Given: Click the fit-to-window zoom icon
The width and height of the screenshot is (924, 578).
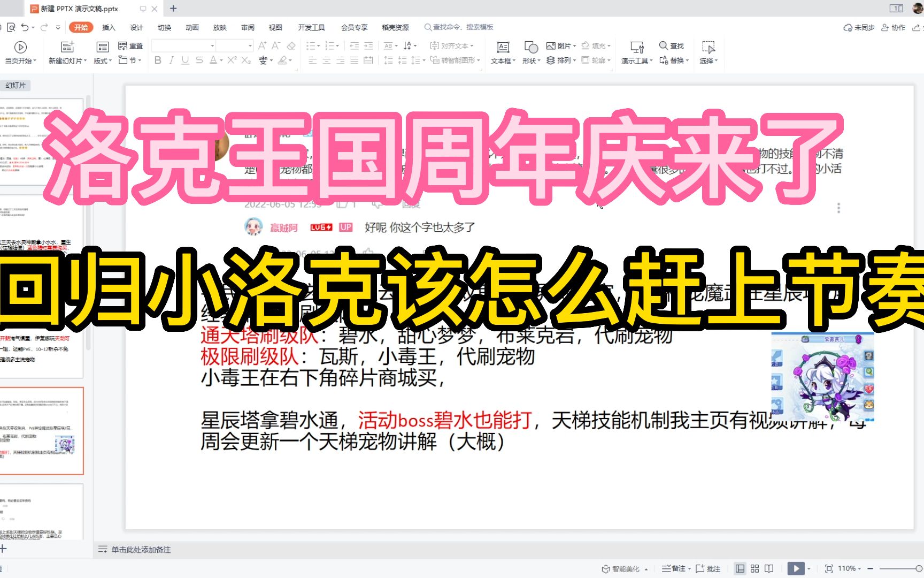Looking at the screenshot, I should click(x=829, y=568).
